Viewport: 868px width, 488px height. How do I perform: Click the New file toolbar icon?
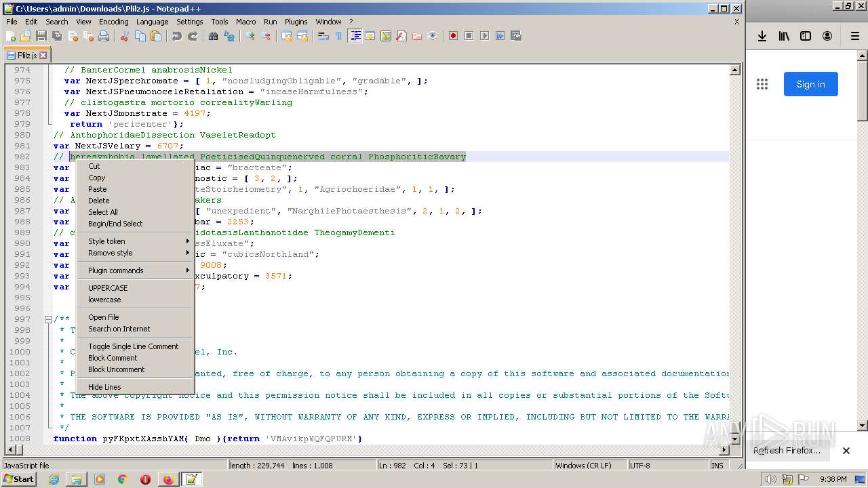[x=11, y=36]
